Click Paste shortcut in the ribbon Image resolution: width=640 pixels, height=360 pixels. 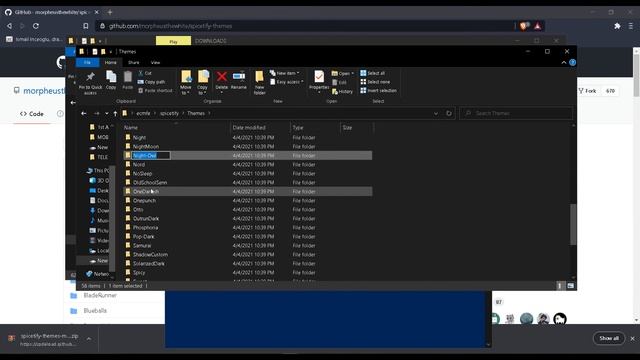click(x=155, y=90)
